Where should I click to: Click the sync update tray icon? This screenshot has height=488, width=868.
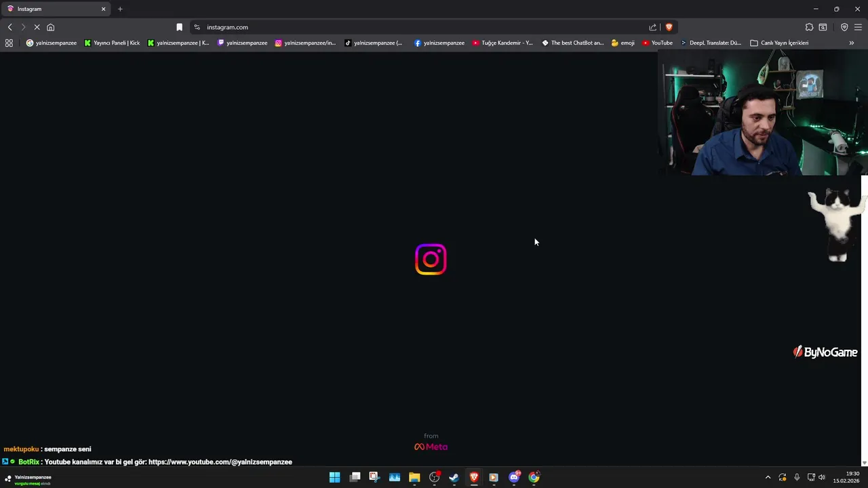point(783,477)
